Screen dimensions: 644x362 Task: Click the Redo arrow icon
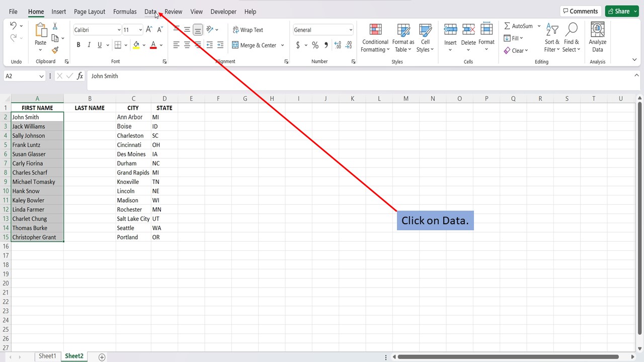(14, 38)
